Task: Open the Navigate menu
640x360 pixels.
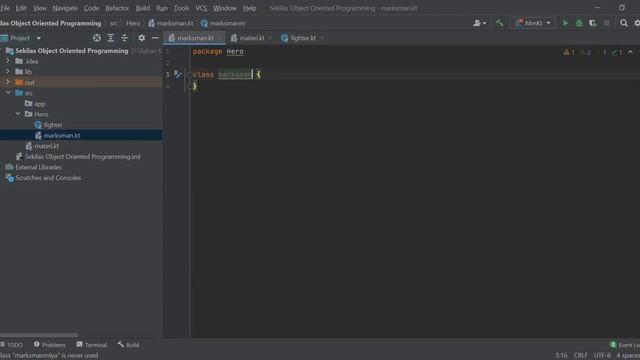Action: (65, 8)
